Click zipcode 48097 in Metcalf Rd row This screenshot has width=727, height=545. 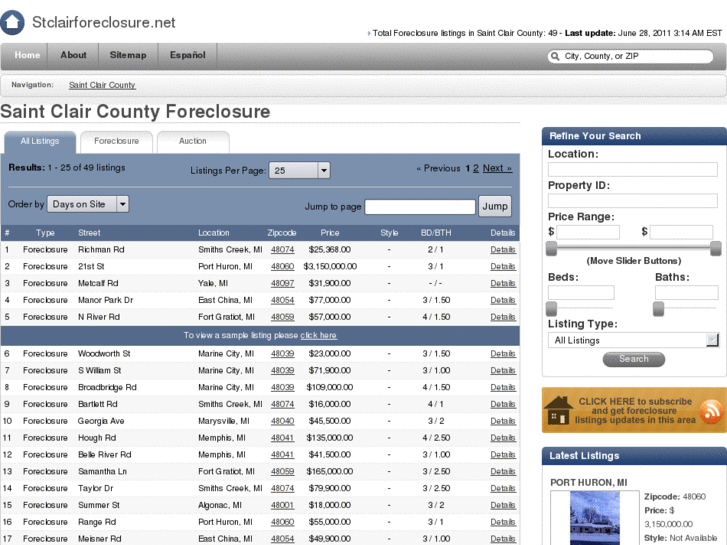coord(283,283)
